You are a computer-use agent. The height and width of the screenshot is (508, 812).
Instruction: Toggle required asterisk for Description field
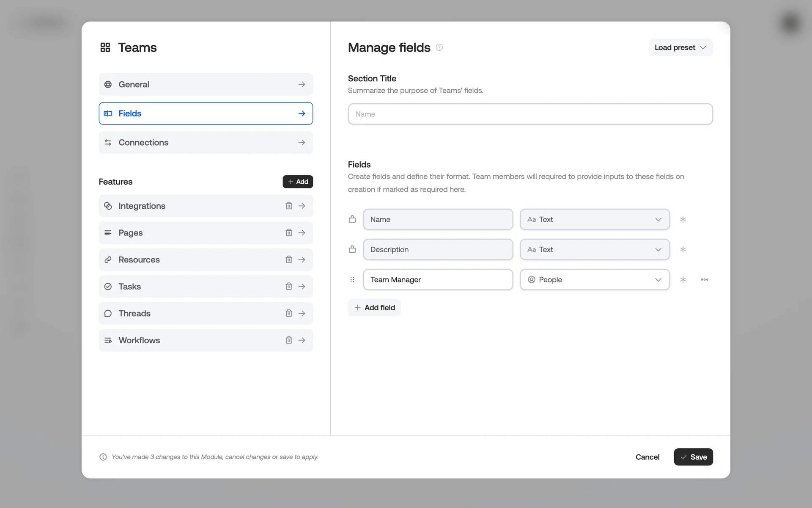click(683, 250)
